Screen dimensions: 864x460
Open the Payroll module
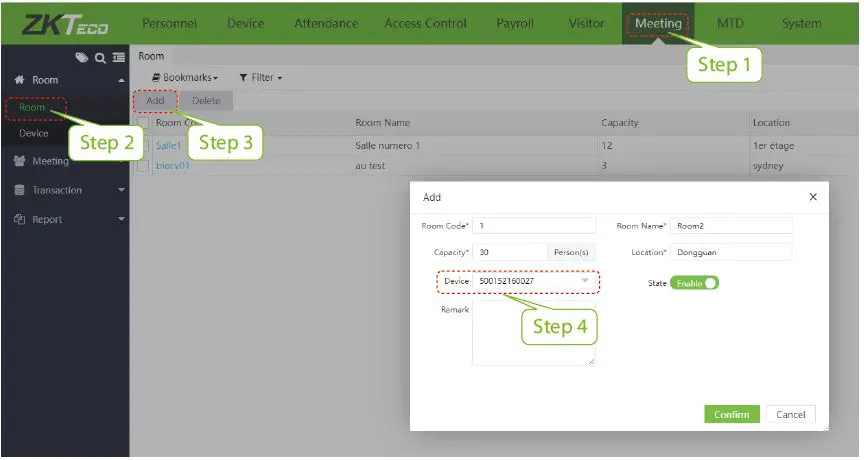515,24
